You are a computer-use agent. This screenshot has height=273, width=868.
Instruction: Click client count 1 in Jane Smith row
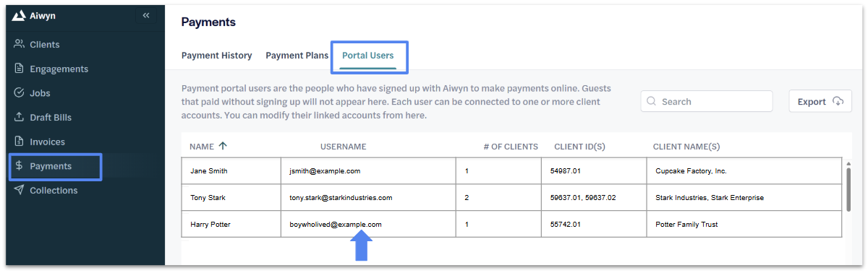coord(467,171)
